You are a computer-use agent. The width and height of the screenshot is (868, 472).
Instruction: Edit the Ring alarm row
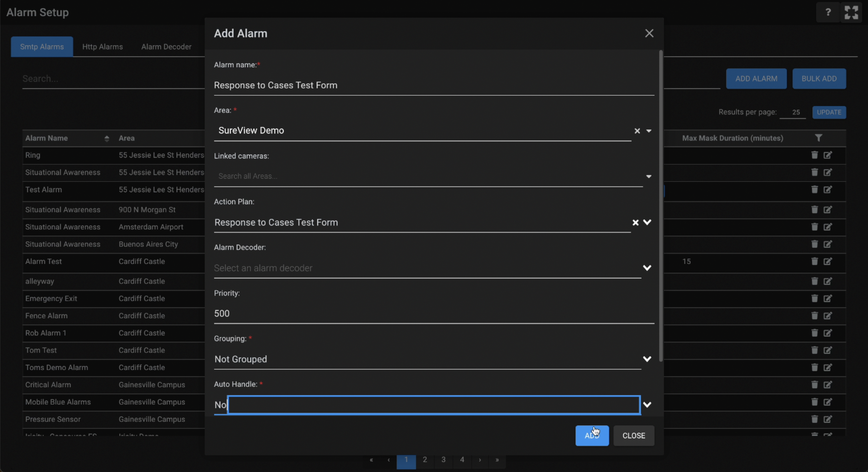coord(828,155)
